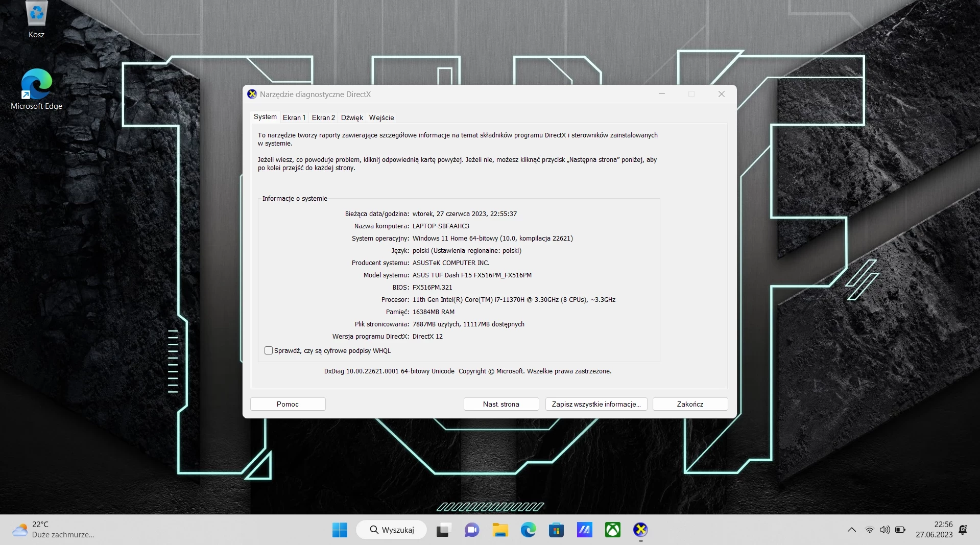Minimize the DirectX diagnostic window

click(662, 94)
